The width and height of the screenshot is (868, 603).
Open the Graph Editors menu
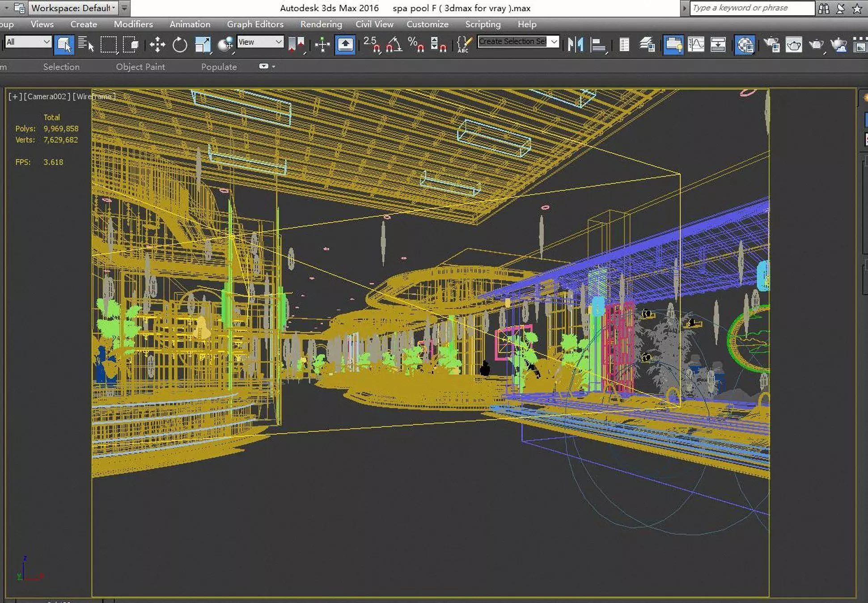pyautogui.click(x=255, y=24)
